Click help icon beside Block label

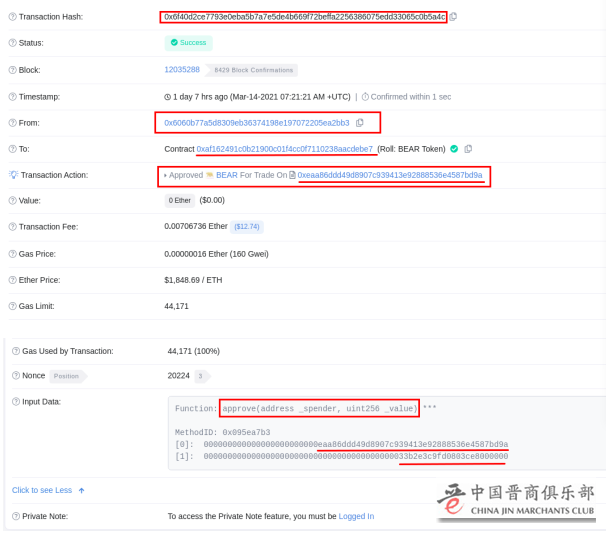[12, 70]
